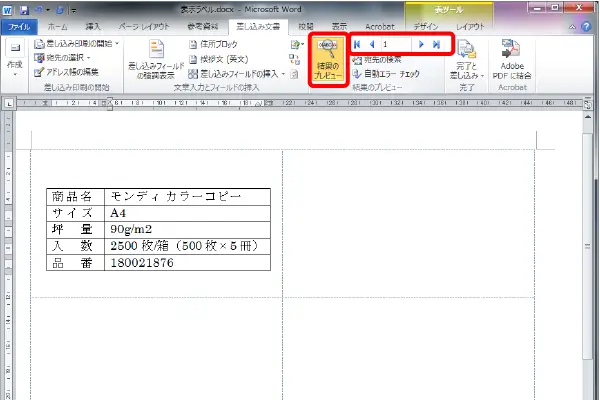This screenshot has width=600, height=400.
Task: Click the 入数 label cell
Action: click(x=75, y=246)
